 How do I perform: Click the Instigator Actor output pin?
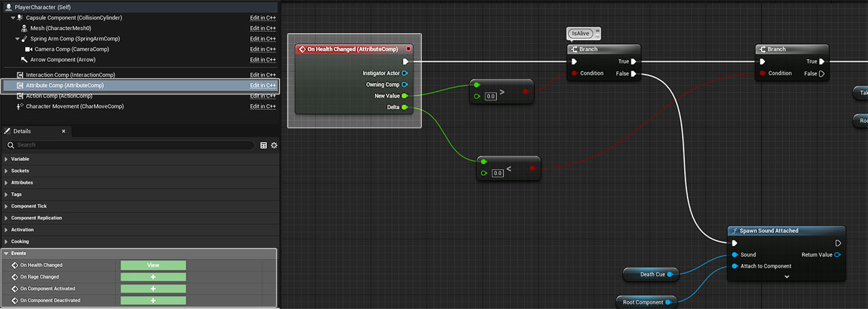(x=405, y=73)
